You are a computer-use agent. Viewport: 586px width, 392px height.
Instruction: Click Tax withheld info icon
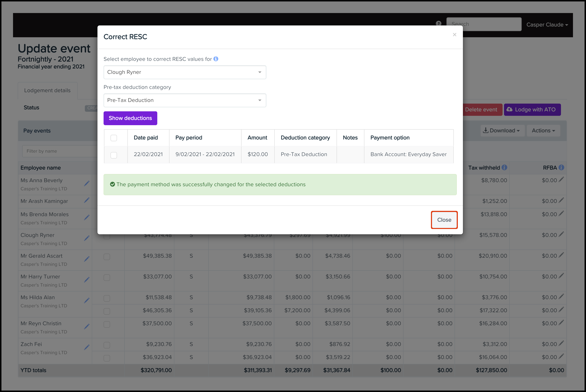tap(504, 168)
